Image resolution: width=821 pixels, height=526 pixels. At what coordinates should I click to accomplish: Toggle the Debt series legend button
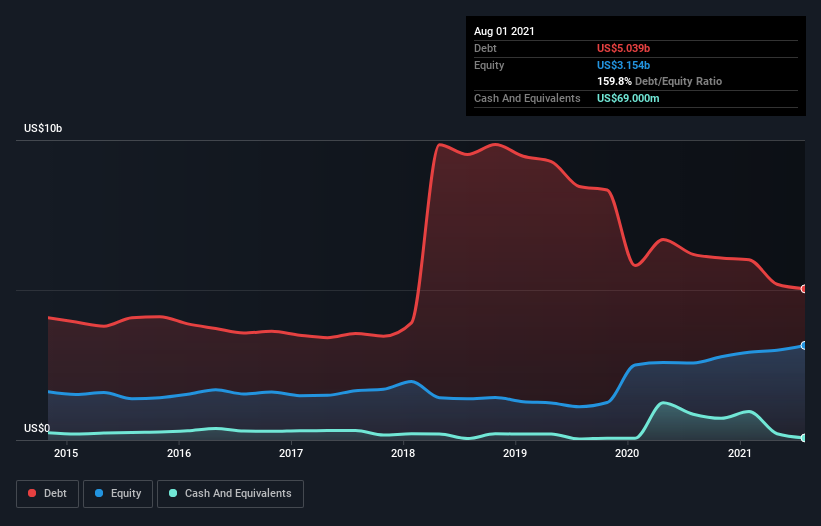click(x=48, y=494)
